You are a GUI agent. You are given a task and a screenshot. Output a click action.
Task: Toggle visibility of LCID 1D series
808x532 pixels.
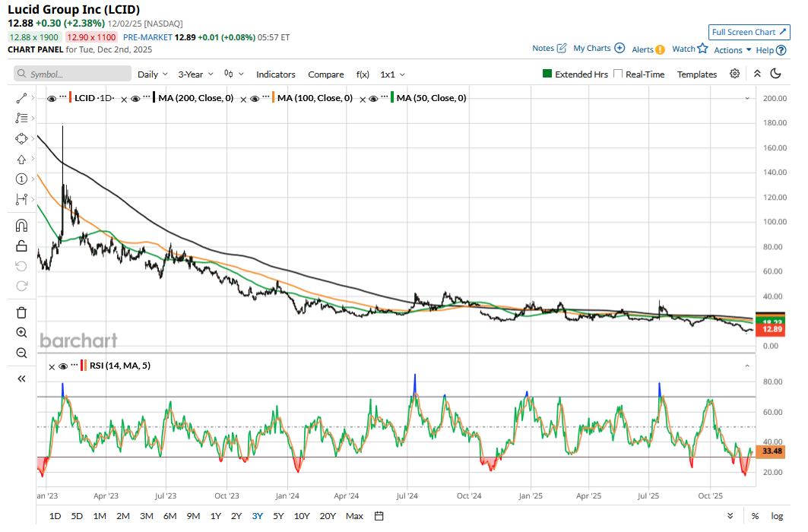[x=52, y=98]
